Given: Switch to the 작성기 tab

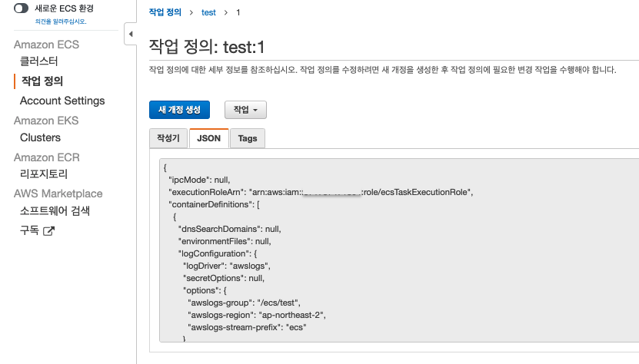Looking at the screenshot, I should [x=168, y=138].
